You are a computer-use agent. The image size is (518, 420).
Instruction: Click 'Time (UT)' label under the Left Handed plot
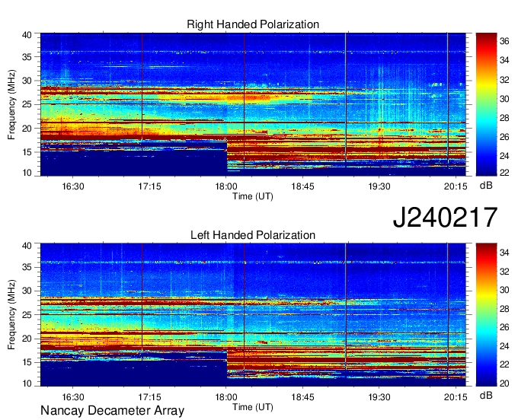pyautogui.click(x=253, y=407)
